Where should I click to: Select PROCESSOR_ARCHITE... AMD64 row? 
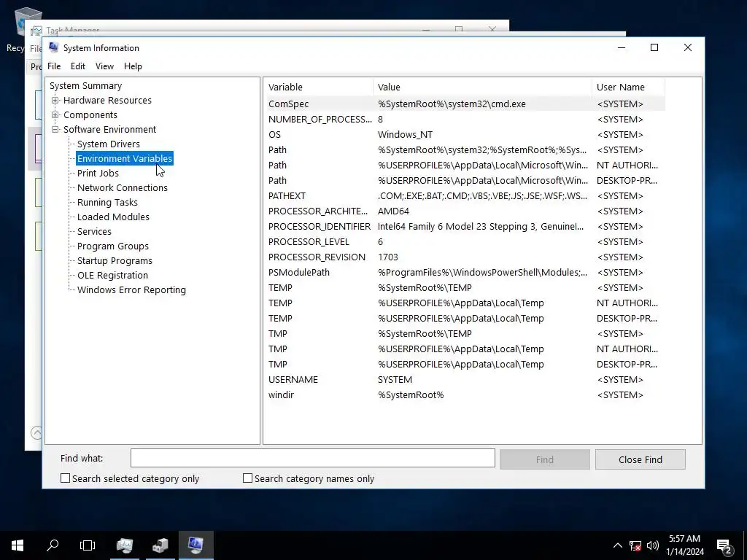click(x=465, y=211)
